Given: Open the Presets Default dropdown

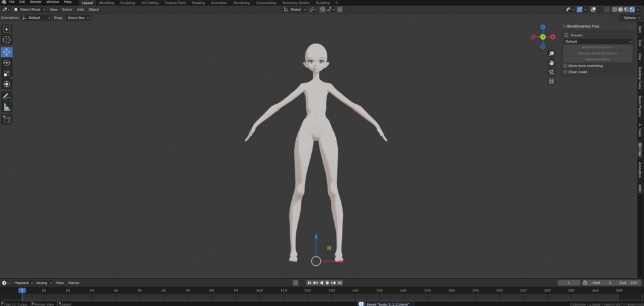Looking at the screenshot, I should tap(597, 41).
